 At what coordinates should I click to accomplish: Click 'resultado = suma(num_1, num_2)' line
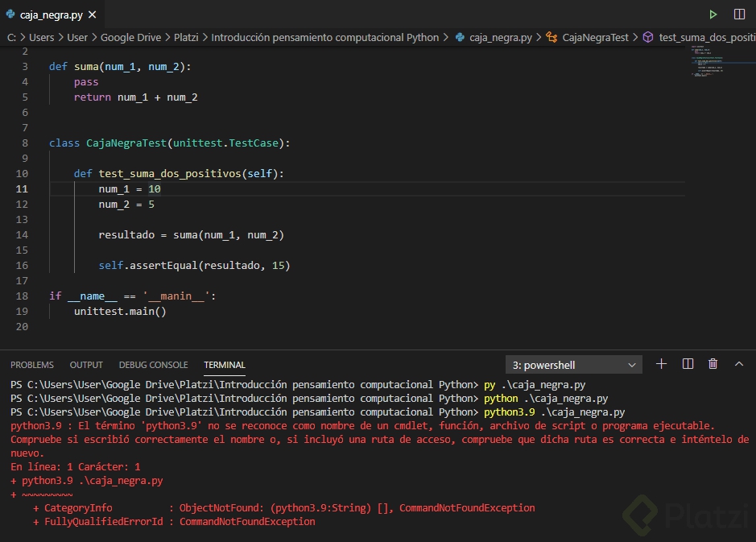tap(192, 235)
